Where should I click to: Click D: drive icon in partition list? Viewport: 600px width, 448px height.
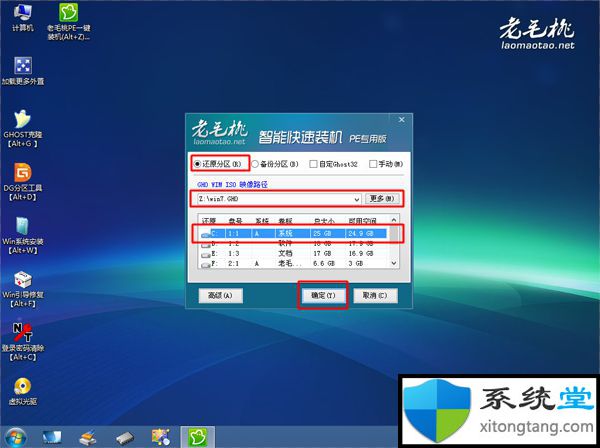206,244
